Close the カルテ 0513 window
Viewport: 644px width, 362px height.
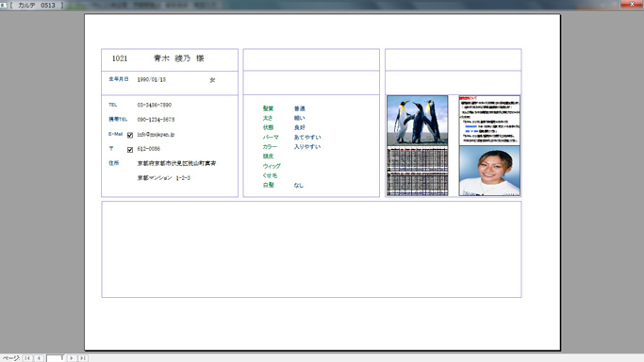click(x=632, y=4)
